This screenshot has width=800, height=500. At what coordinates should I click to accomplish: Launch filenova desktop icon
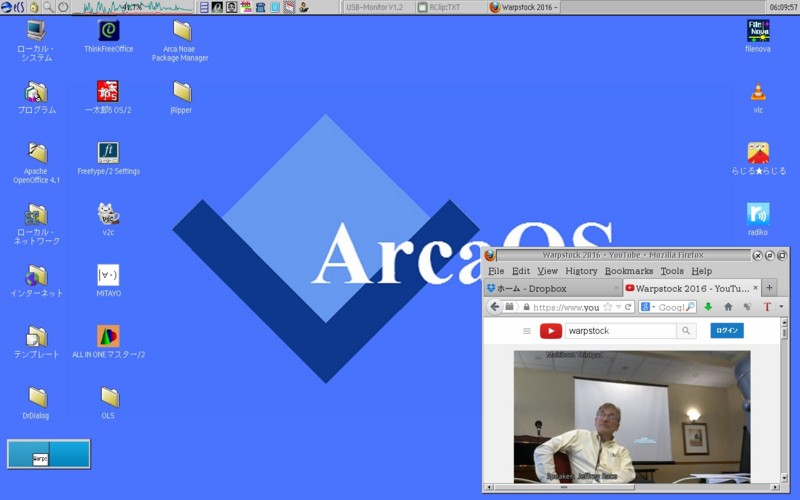coord(758,37)
